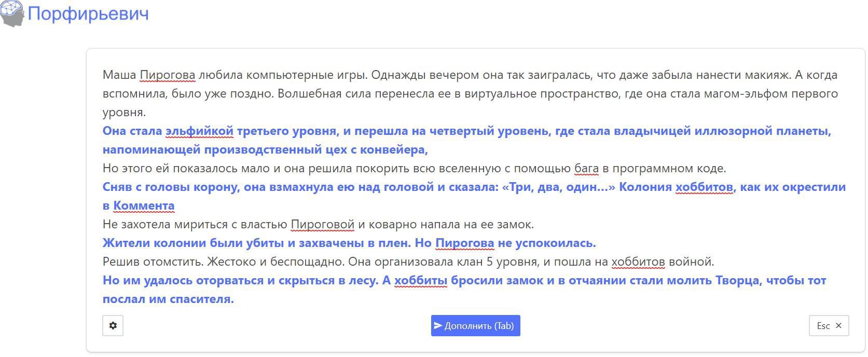
Task: Click the underlined word Пироговой
Action: tap(322, 225)
